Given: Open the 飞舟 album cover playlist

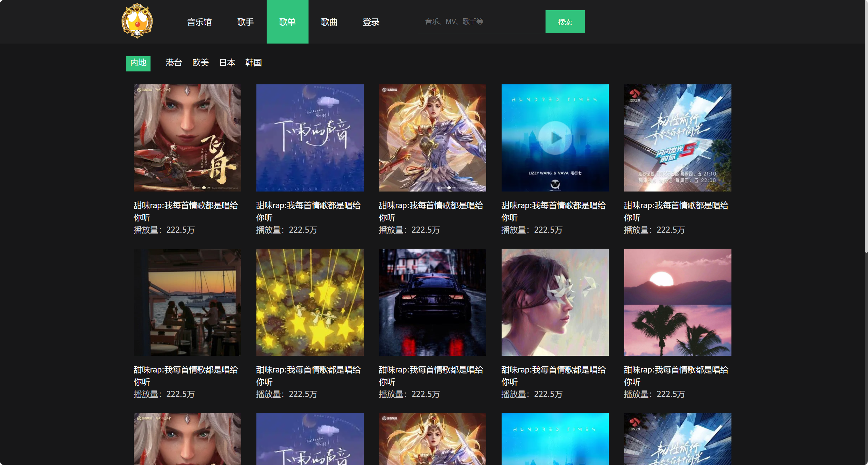Looking at the screenshot, I should click(187, 138).
